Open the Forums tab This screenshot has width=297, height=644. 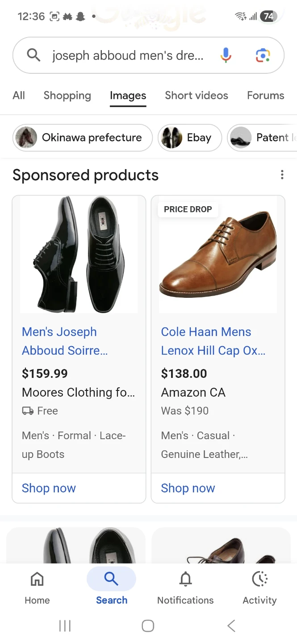[x=265, y=95]
